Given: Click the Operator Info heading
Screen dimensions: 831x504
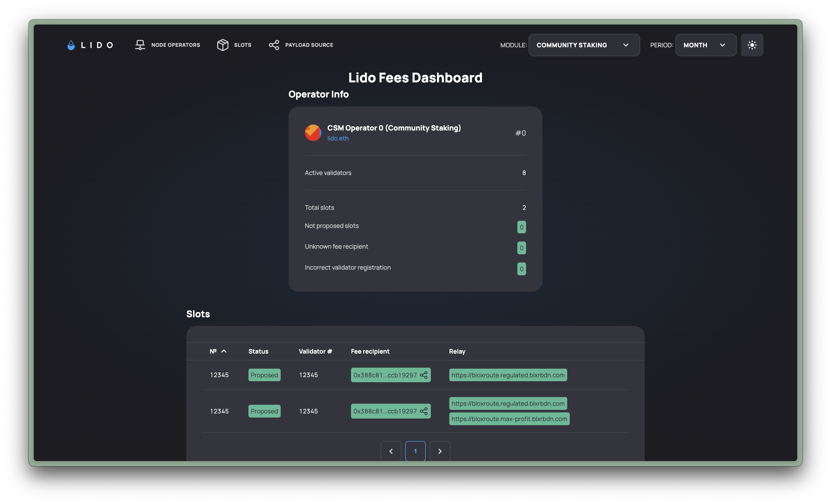Looking at the screenshot, I should [x=318, y=94].
